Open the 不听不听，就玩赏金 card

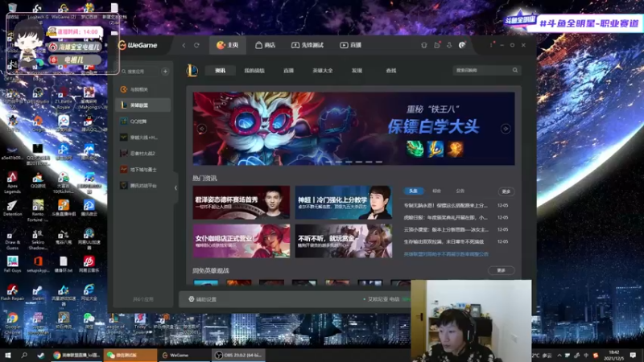tap(344, 241)
